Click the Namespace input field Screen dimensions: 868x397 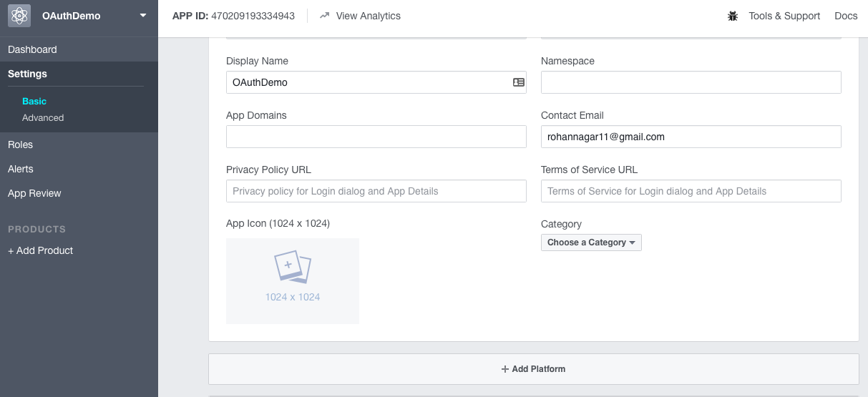[691, 82]
